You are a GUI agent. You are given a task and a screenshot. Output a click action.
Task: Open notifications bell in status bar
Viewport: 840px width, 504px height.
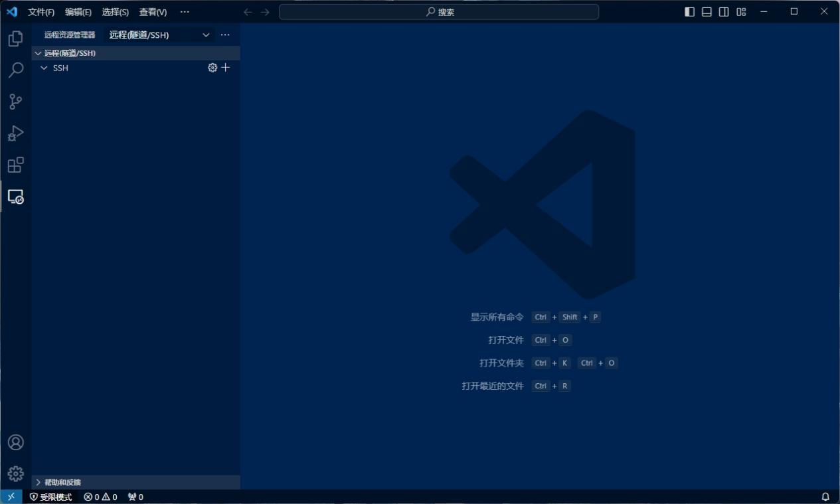(x=826, y=497)
